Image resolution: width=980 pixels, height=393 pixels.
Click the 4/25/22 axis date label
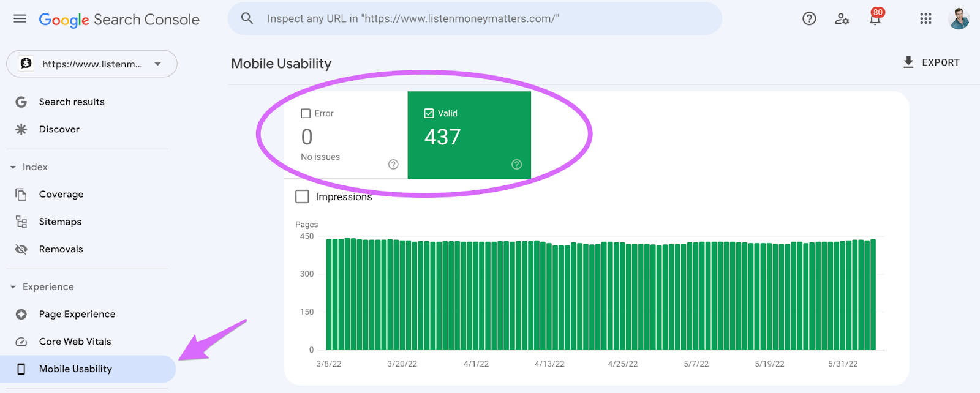coord(623,364)
